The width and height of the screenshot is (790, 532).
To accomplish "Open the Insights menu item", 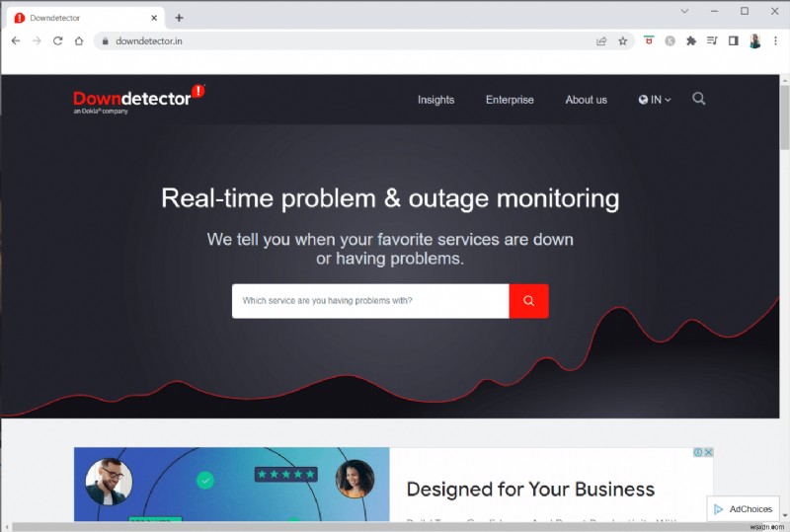I will tap(435, 100).
